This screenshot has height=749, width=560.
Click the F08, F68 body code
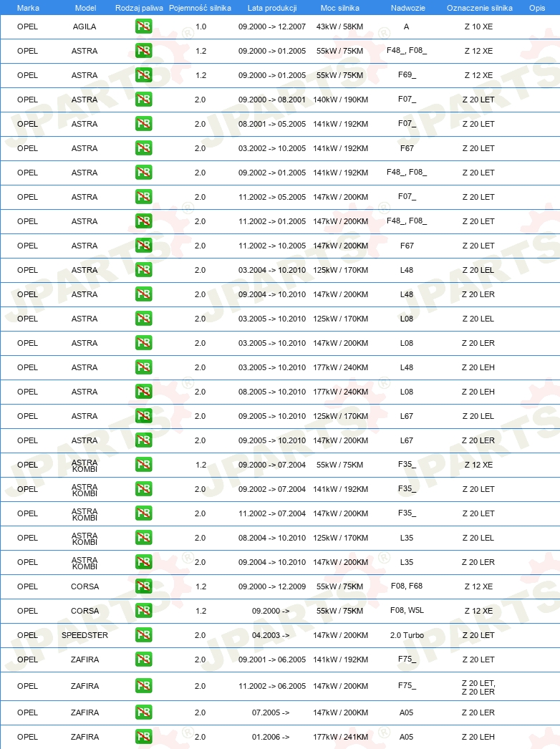pyautogui.click(x=407, y=586)
